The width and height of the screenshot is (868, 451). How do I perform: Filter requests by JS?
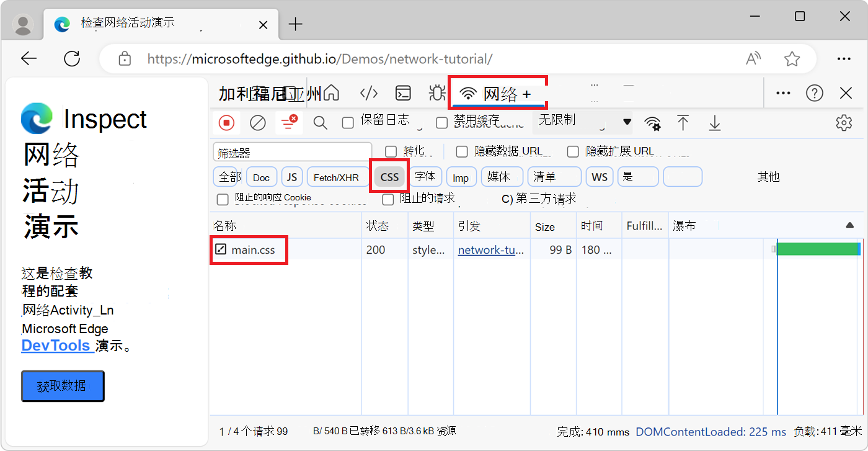point(292,177)
